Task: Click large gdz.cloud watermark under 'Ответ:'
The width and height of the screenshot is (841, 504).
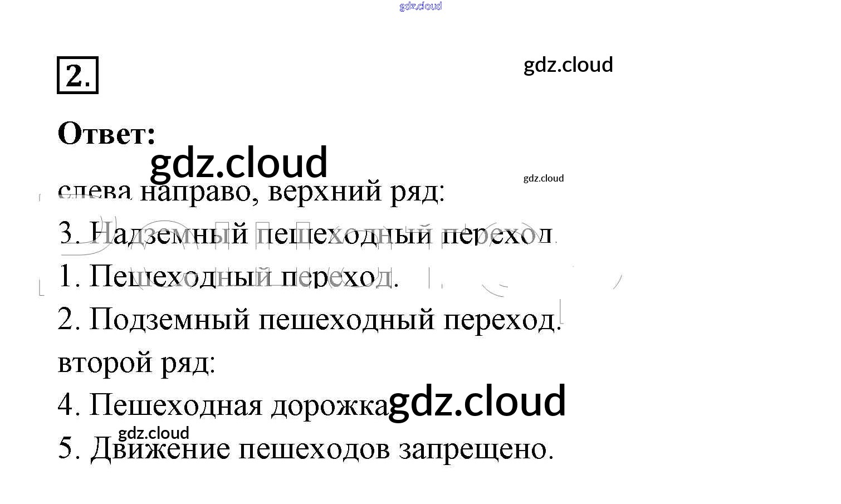Action: click(x=239, y=163)
